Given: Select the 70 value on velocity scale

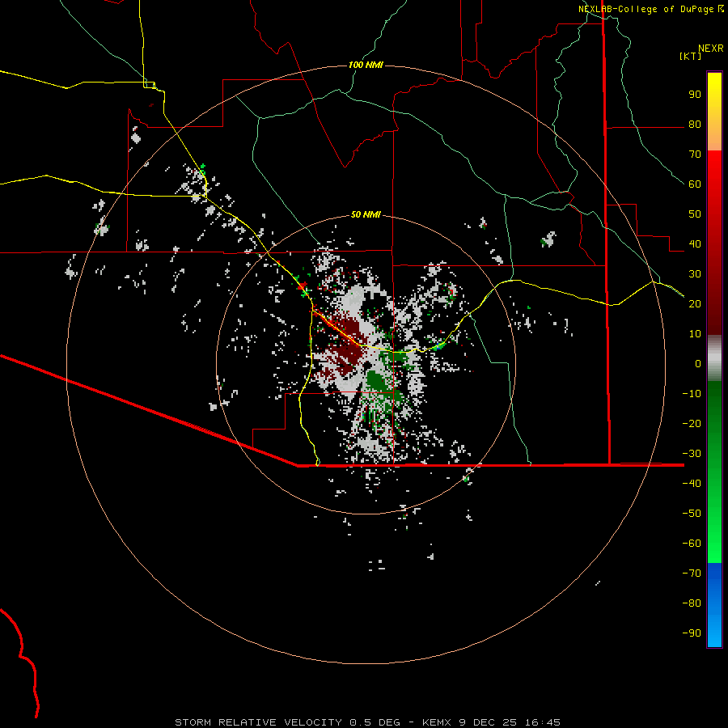Looking at the screenshot, I should click(x=695, y=154).
